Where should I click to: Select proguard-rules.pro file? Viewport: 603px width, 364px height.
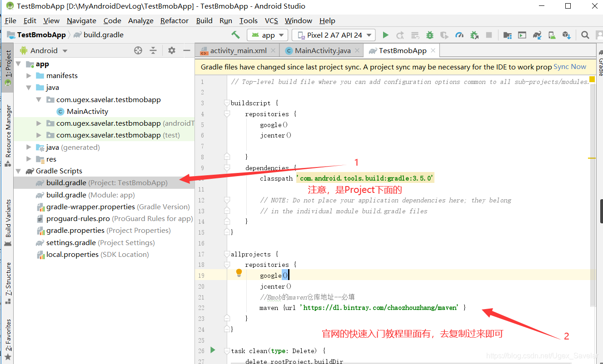point(115,219)
